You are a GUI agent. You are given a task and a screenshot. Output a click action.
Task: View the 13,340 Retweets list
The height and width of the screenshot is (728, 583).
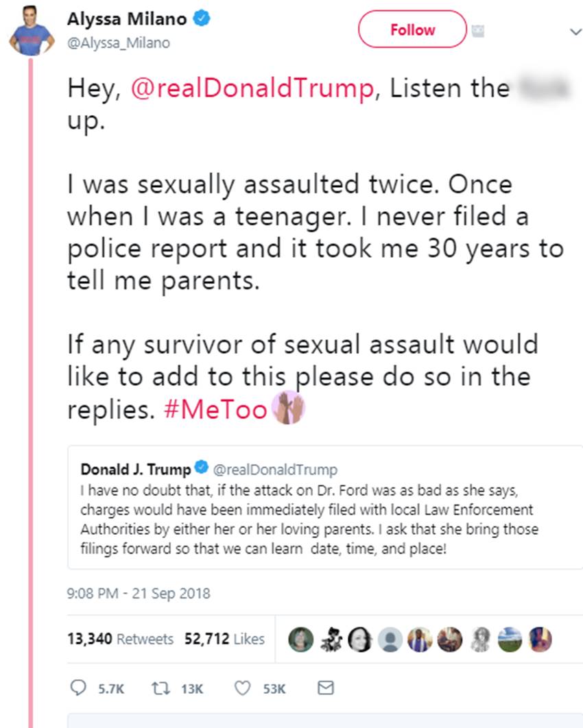tap(121, 639)
